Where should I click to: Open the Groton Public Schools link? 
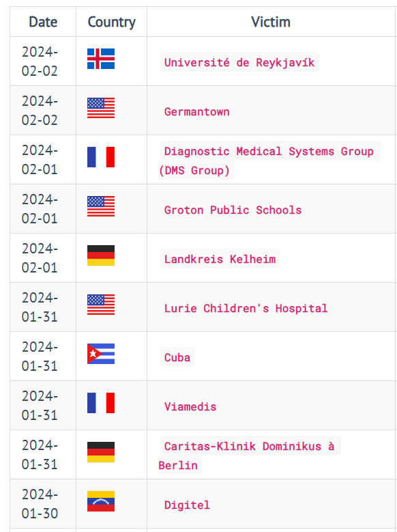click(233, 210)
